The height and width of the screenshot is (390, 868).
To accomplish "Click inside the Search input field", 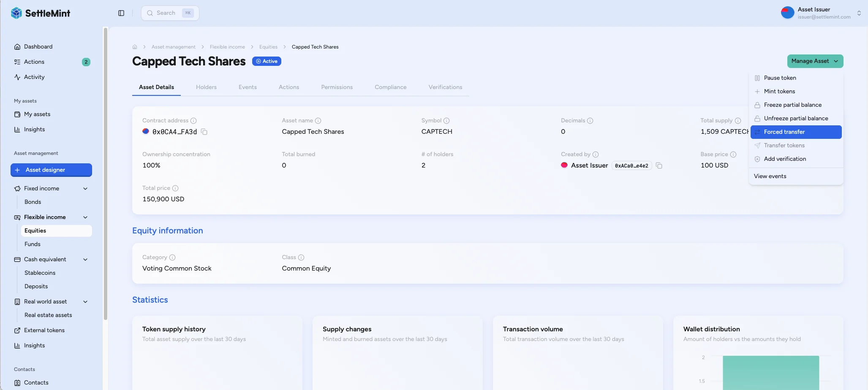I will tap(169, 13).
